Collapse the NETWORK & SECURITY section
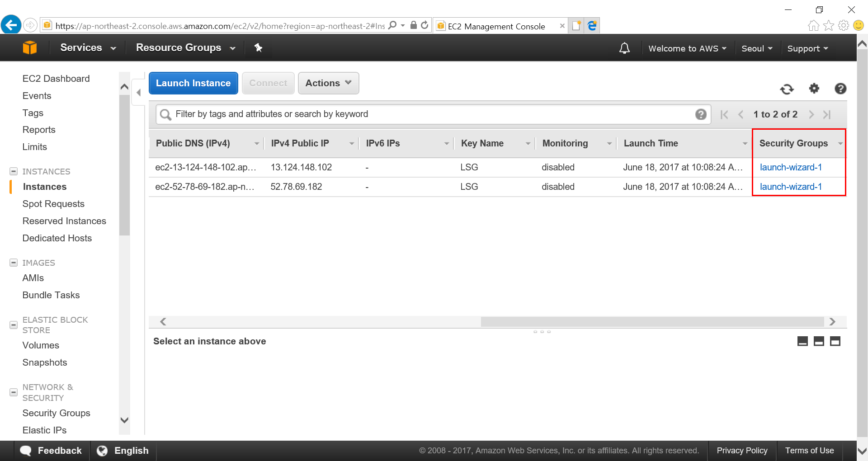868x461 pixels. point(14,392)
